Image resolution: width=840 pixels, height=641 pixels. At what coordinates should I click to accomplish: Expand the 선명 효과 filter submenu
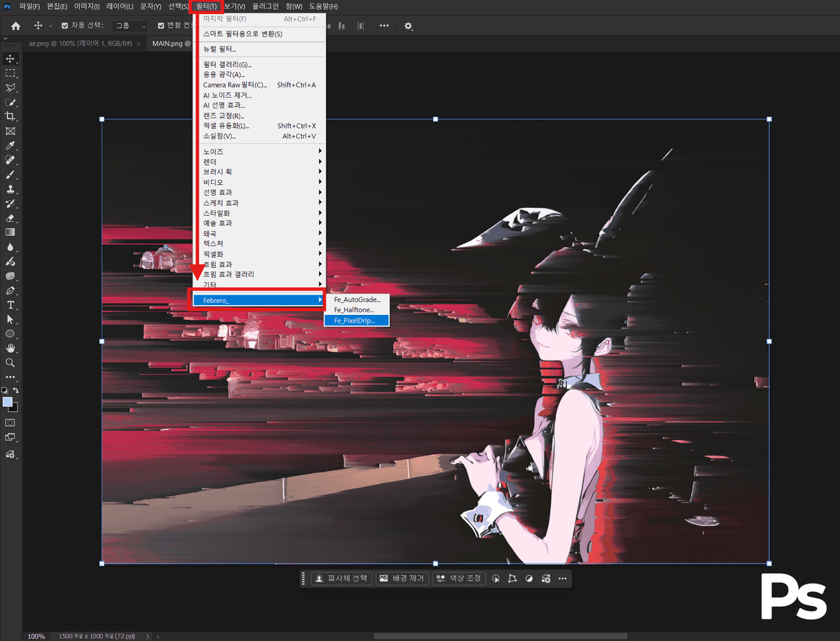tap(259, 192)
